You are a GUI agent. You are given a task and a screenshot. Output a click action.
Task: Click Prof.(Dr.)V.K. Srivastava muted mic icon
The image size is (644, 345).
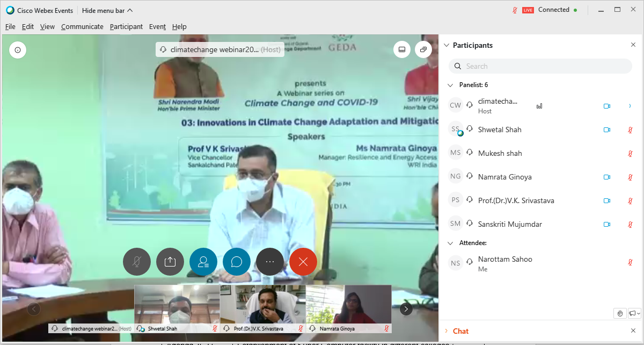pos(631,200)
